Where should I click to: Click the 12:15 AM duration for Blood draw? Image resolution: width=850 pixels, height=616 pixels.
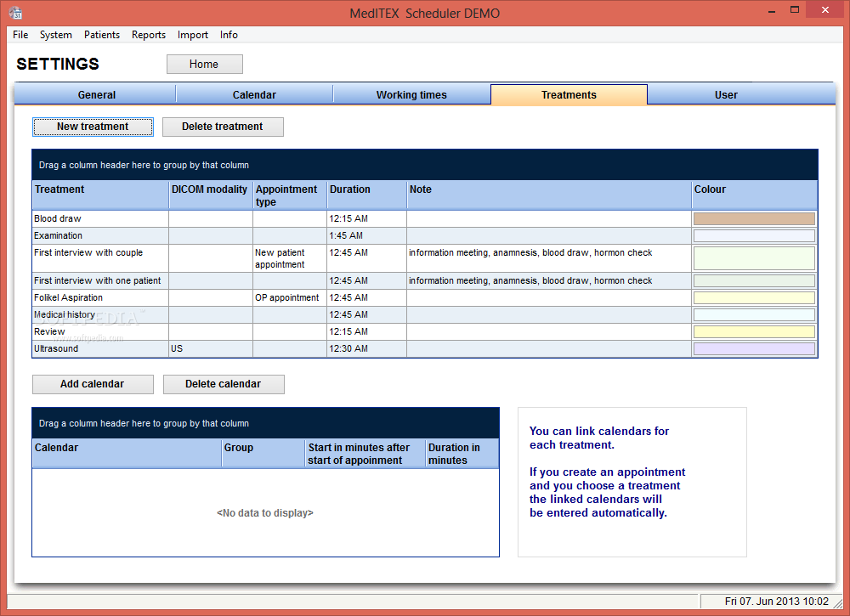pyautogui.click(x=366, y=218)
